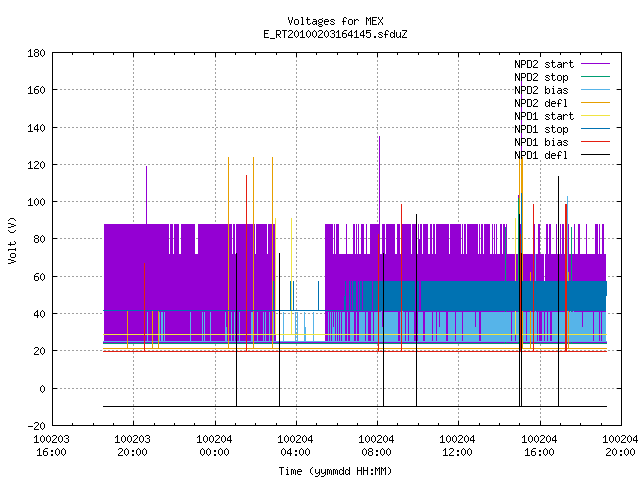The height and width of the screenshot is (480, 640).
Task: Click the chart title Voltages for MEX
Action: tap(335, 21)
